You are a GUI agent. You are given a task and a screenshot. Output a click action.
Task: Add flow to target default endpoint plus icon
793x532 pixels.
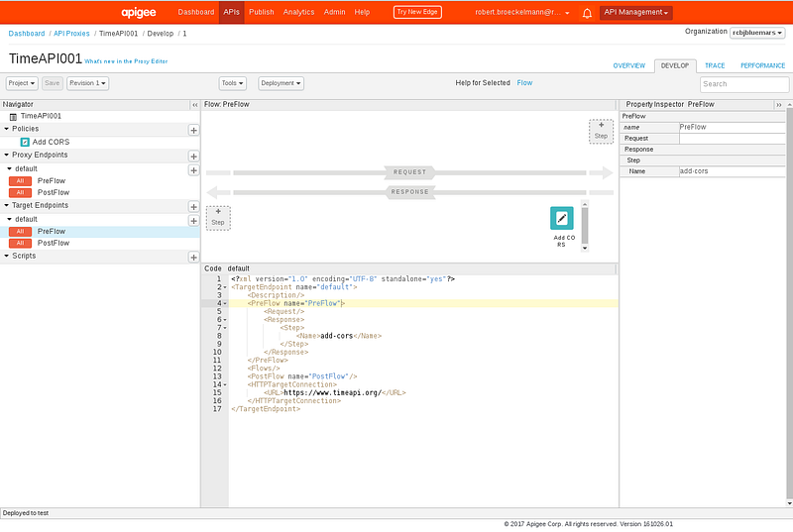point(193,221)
